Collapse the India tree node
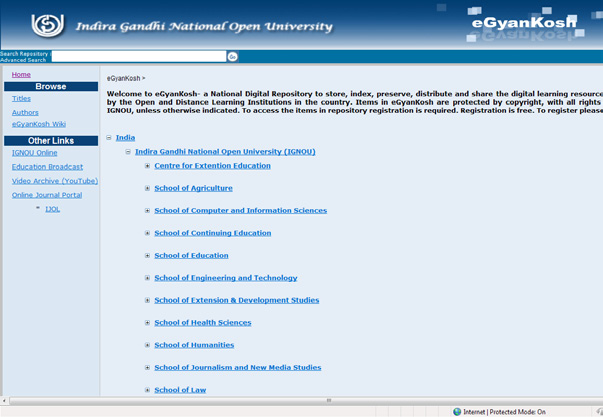The width and height of the screenshot is (603, 417). (109, 137)
